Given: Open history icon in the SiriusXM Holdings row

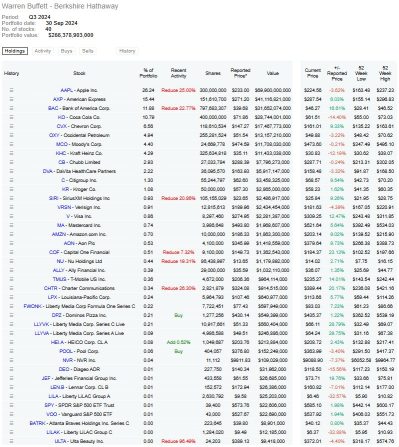Looking at the screenshot, I should tap(12, 198).
